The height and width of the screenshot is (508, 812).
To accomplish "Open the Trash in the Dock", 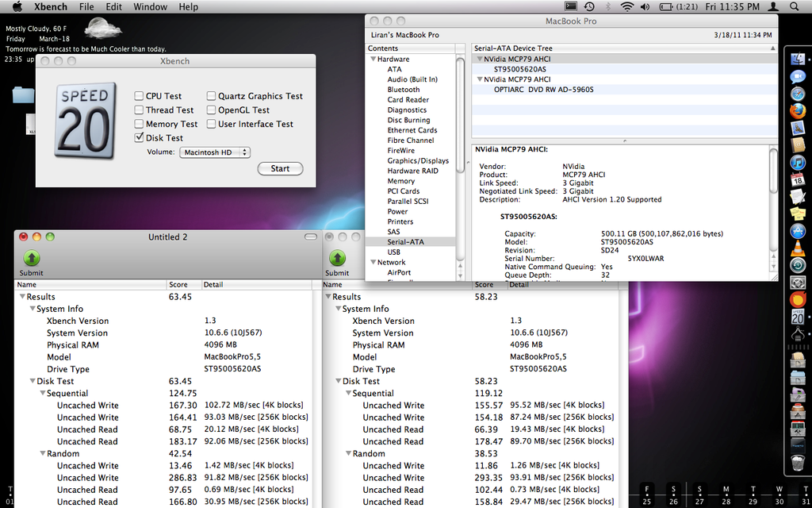I will (798, 463).
